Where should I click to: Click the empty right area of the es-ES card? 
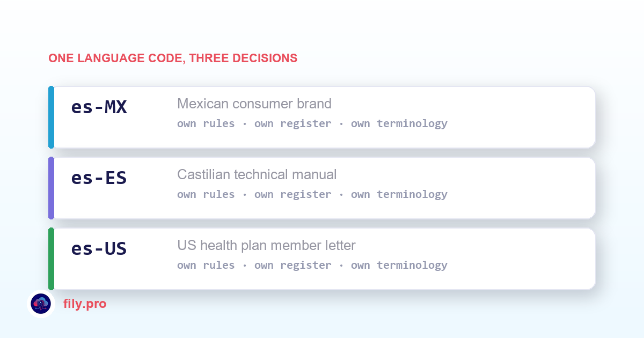(x=521, y=188)
